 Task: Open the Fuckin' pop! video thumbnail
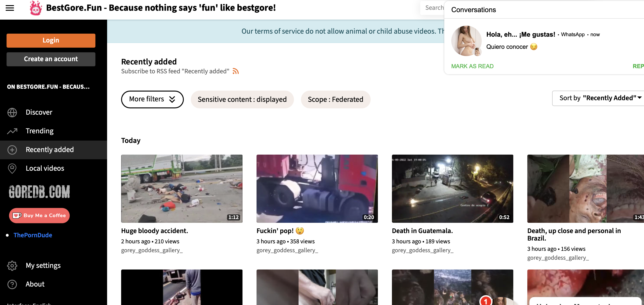pyautogui.click(x=317, y=188)
